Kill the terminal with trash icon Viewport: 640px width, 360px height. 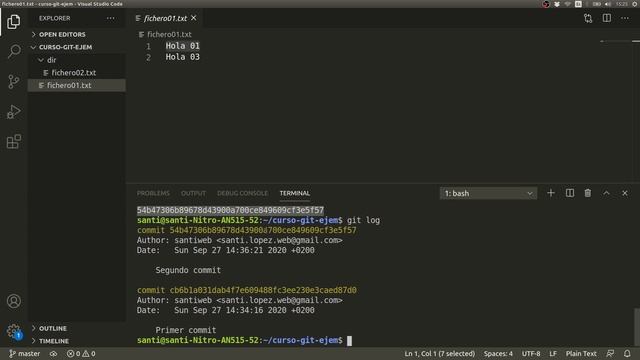point(588,193)
